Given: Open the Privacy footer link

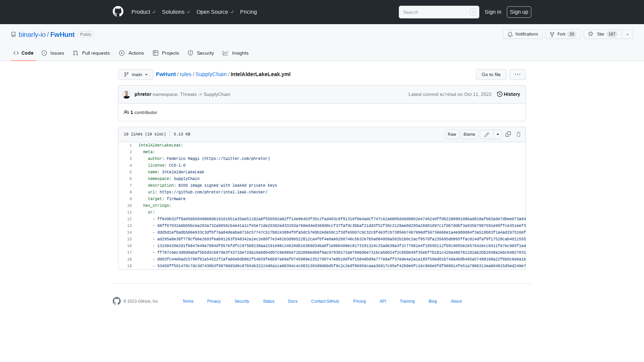Looking at the screenshot, I should [214, 301].
